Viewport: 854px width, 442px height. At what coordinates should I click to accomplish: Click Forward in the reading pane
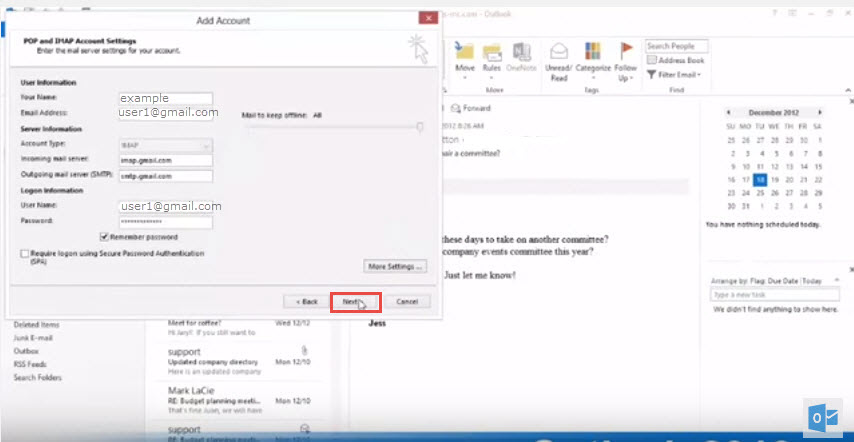coord(471,108)
